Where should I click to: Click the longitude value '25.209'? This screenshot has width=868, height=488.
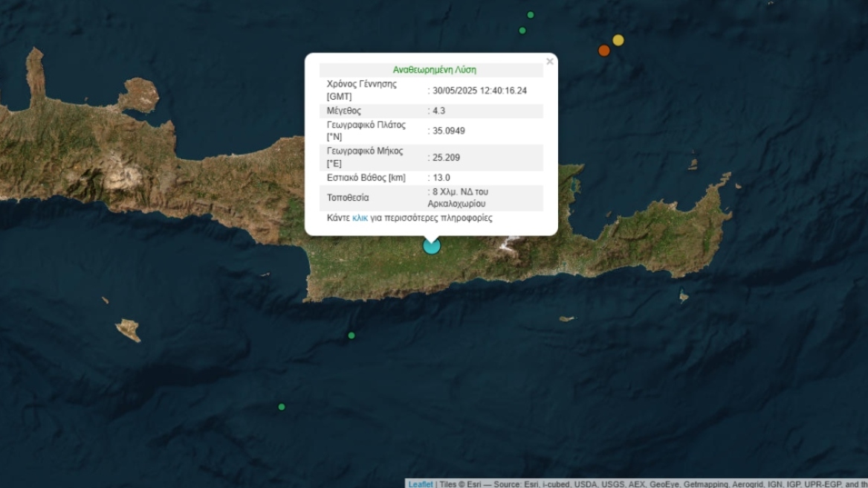(x=446, y=158)
